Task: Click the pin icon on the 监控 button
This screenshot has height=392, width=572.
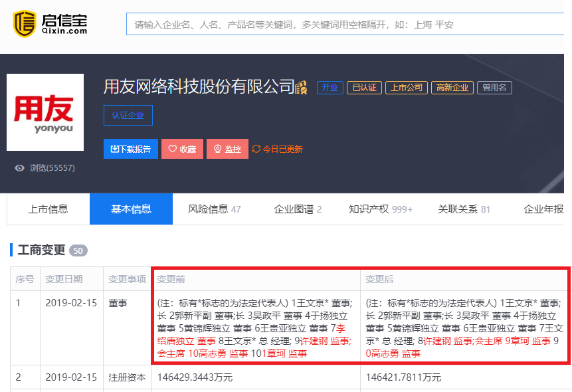Action: (217, 148)
